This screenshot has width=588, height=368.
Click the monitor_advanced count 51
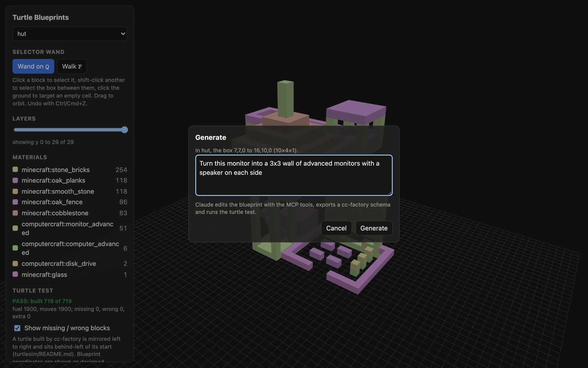click(123, 228)
